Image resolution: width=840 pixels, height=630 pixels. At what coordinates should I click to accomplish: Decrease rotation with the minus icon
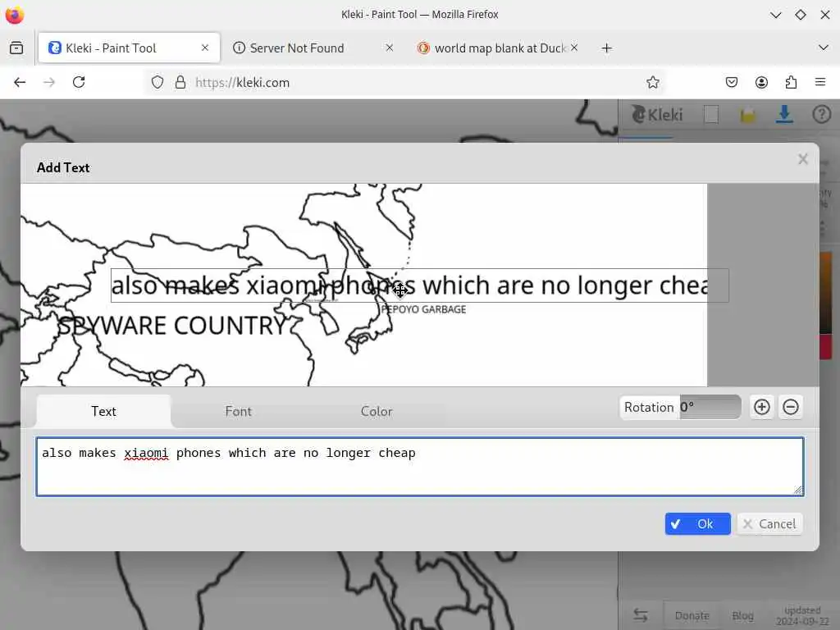click(x=790, y=407)
